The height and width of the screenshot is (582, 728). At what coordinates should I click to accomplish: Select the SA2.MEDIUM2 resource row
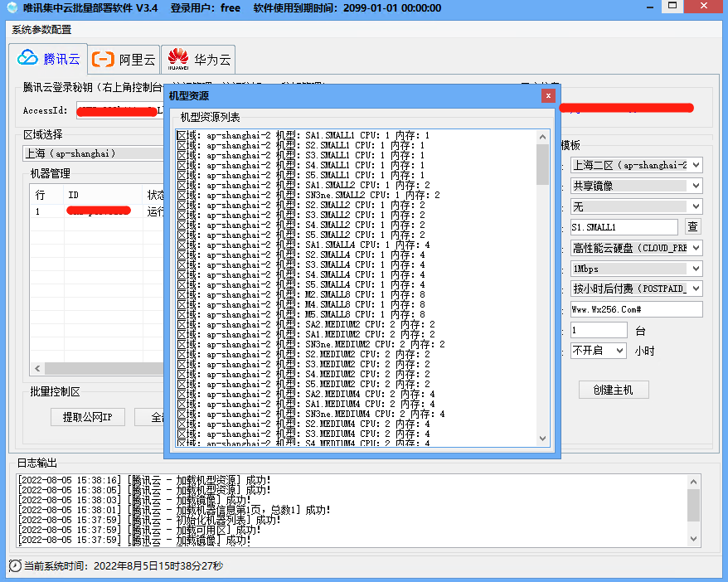(306, 324)
